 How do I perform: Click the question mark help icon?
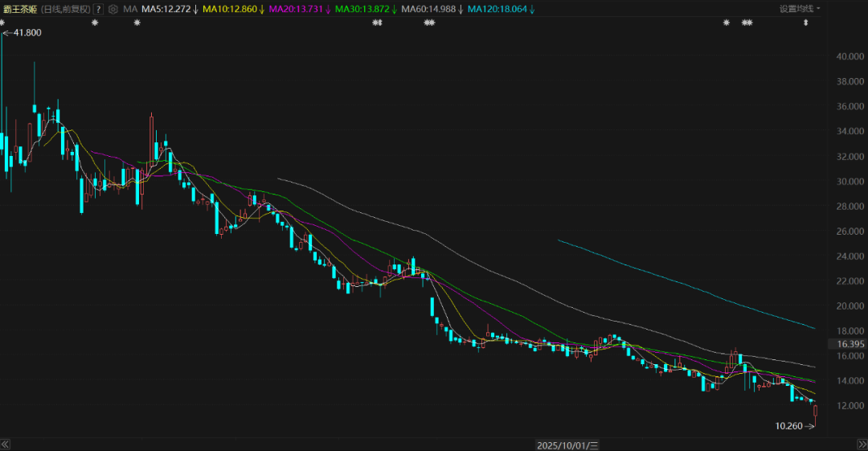pyautogui.click(x=98, y=9)
